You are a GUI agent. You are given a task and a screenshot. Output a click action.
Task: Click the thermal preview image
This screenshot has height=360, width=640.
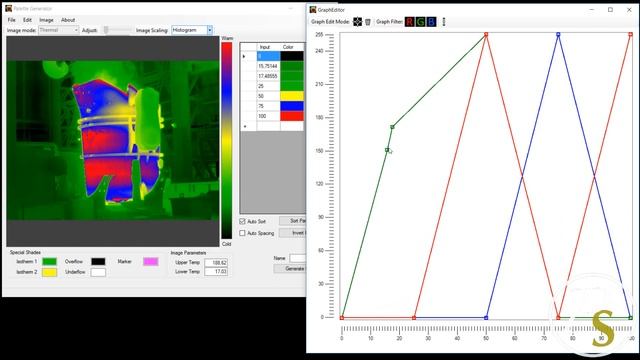point(113,141)
